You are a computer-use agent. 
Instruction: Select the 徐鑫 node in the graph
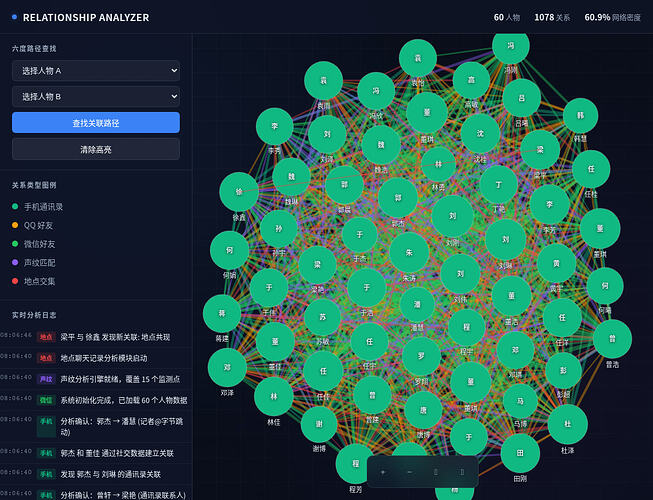tap(239, 192)
